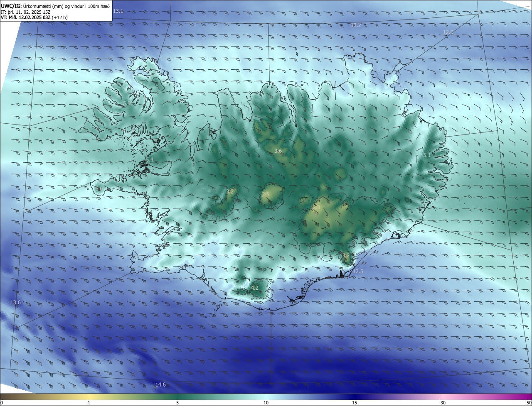
Task: Select the 6.0 value label
Action: coord(99,189)
